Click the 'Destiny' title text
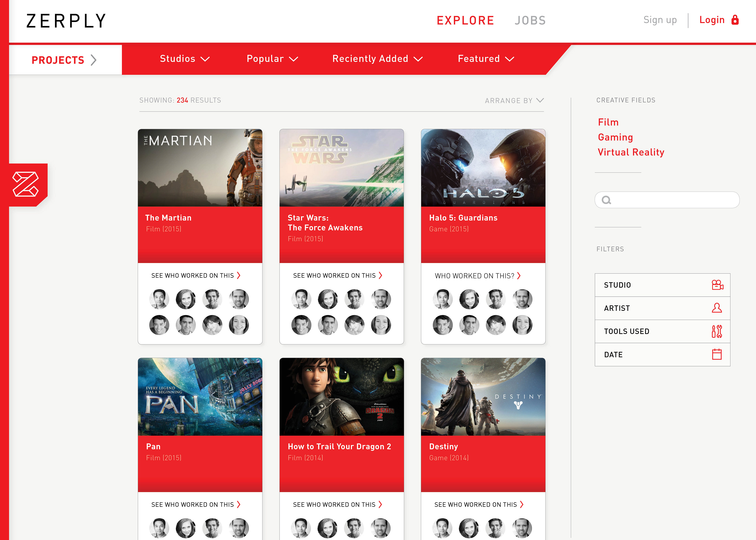756x540 pixels. click(444, 446)
